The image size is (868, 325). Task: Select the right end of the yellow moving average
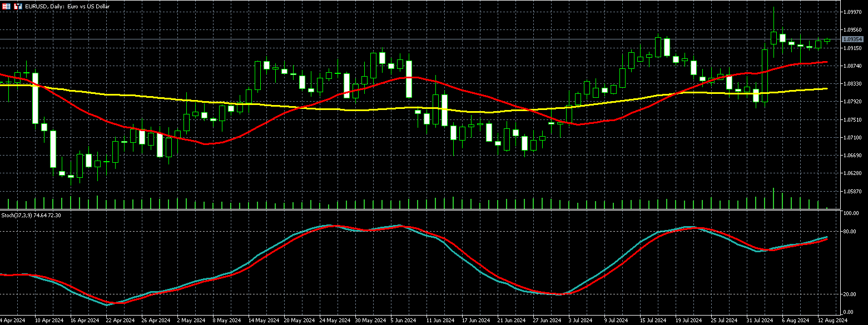[826, 88]
